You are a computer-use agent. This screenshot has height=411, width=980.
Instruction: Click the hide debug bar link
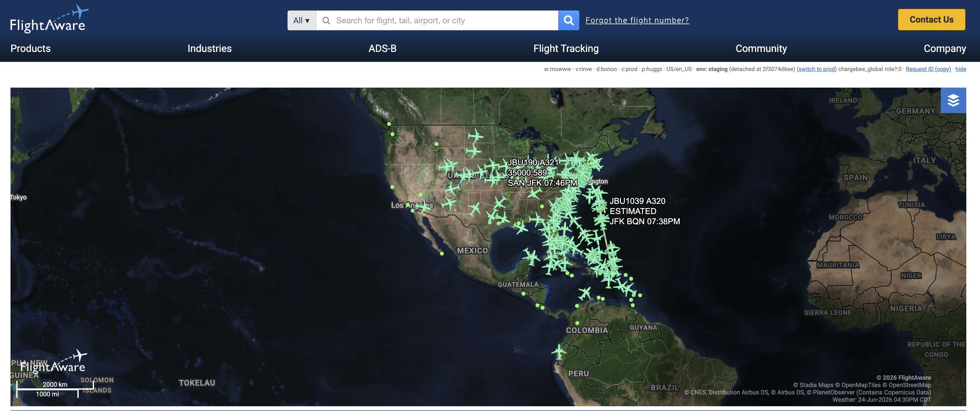(x=960, y=69)
